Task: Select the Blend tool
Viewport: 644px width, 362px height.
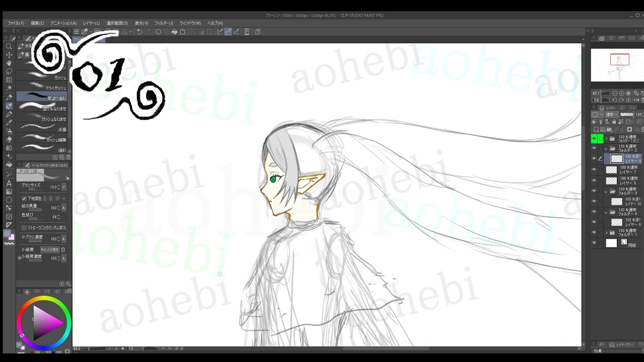Action: [9, 148]
